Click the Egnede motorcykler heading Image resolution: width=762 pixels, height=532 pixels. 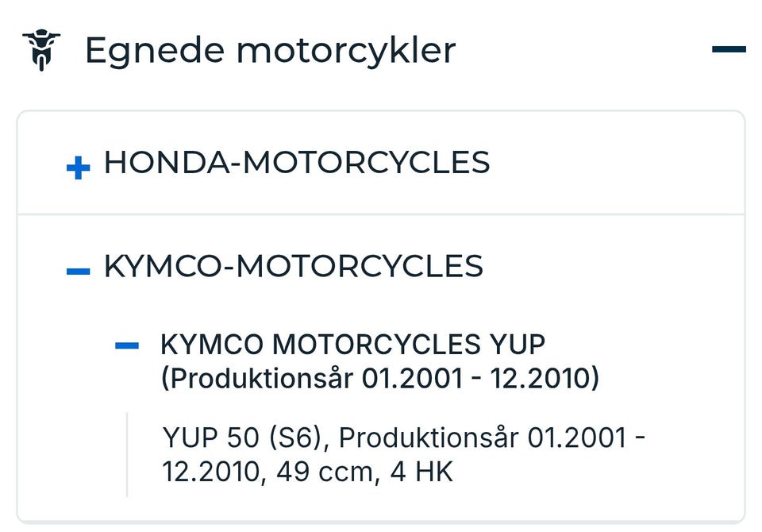tap(270, 50)
